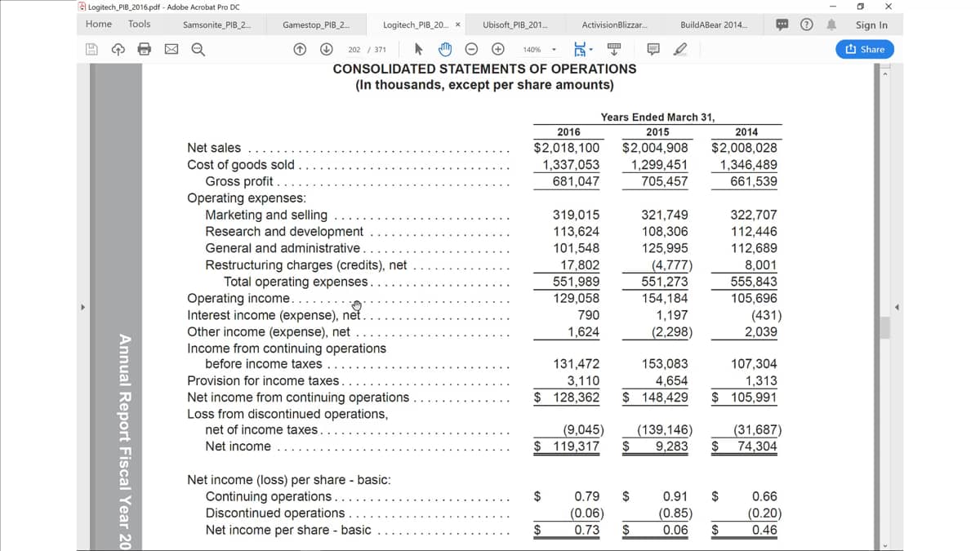Click 2016 General and administrative 101,548
Image resolution: width=980 pixels, height=551 pixels.
(576, 248)
